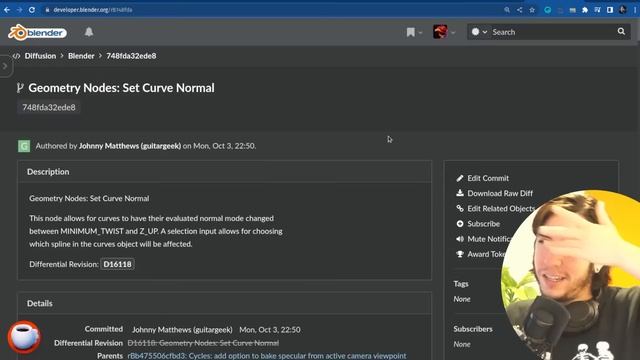Open struck-through D16118 Geometry Nodes link

pyautogui.click(x=203, y=343)
